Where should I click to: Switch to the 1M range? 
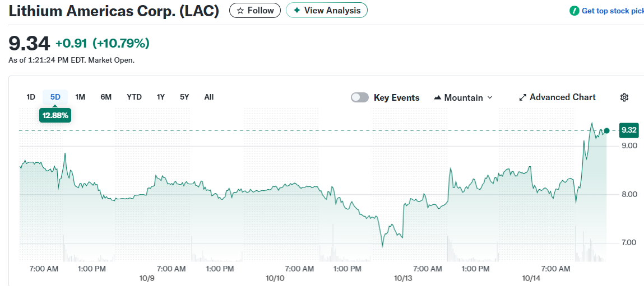(x=80, y=97)
